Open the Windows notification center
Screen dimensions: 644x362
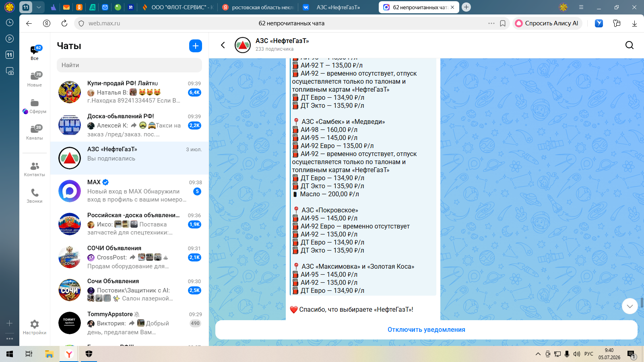(x=631, y=354)
